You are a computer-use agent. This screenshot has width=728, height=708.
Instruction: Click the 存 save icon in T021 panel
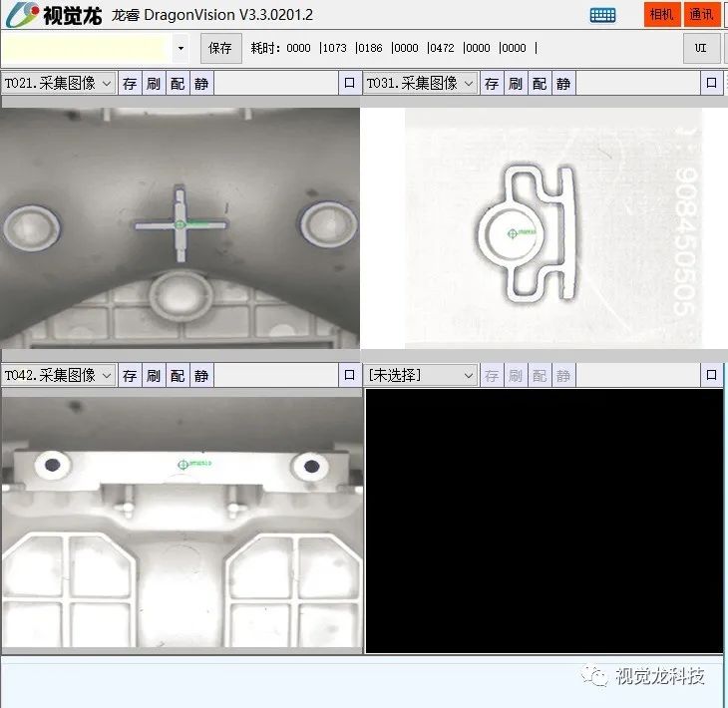[130, 84]
